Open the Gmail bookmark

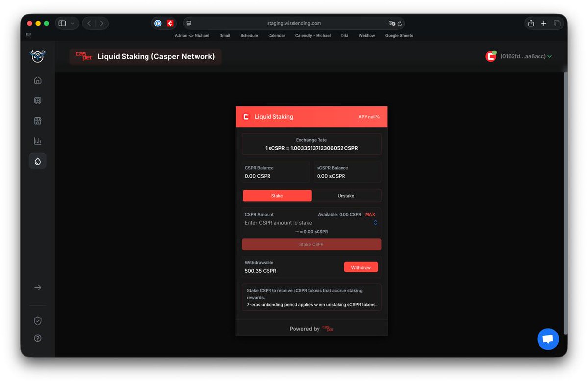225,36
